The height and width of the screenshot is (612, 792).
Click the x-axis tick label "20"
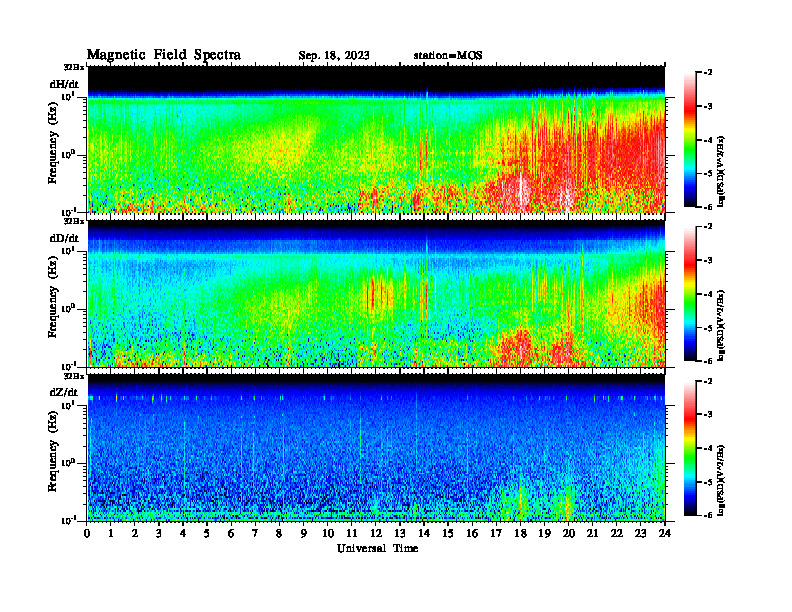pos(569,533)
